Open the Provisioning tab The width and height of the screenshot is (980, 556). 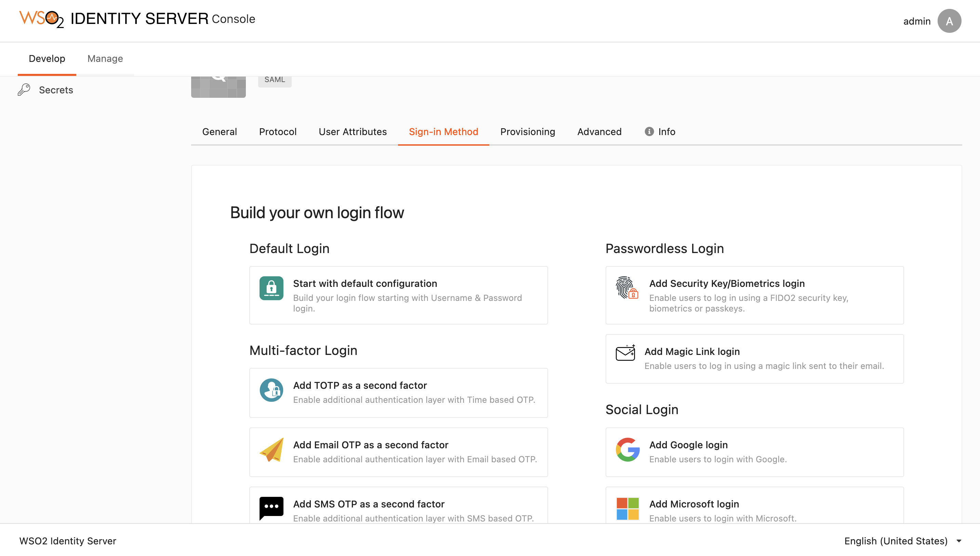click(x=528, y=131)
